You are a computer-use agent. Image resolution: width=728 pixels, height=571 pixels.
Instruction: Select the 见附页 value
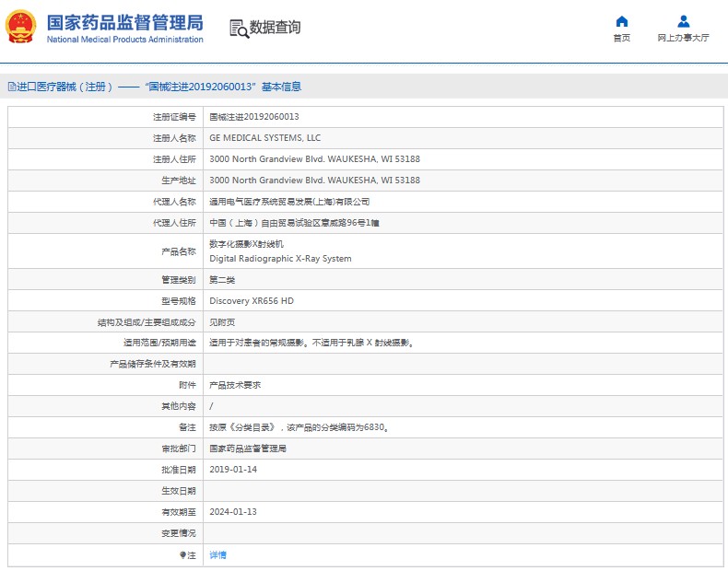pyautogui.click(x=222, y=322)
